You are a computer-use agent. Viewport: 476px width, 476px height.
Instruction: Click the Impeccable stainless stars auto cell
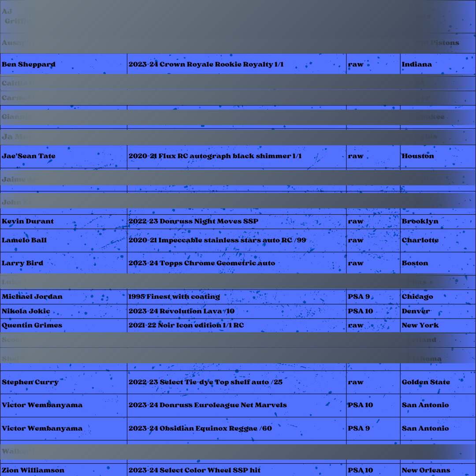[x=217, y=240]
